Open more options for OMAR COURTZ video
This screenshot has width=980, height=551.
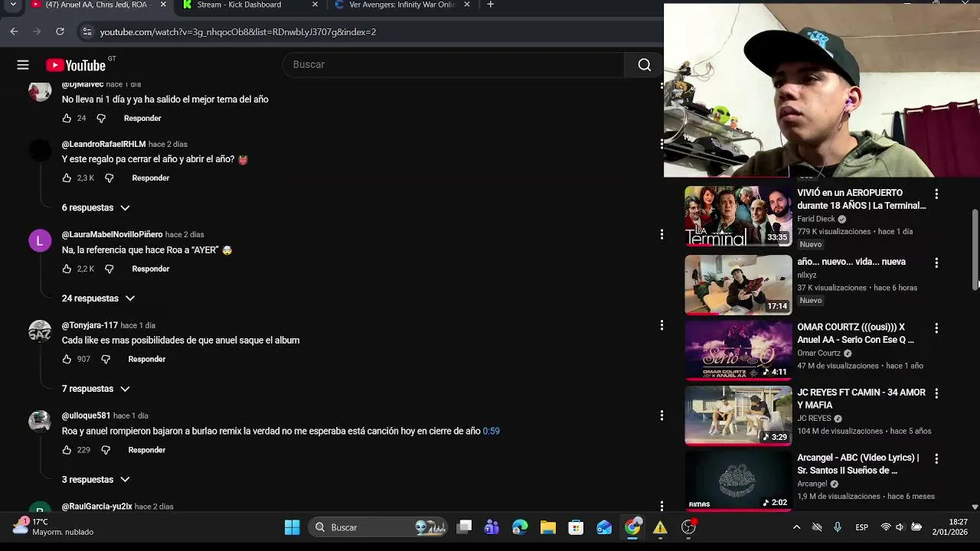[936, 328]
